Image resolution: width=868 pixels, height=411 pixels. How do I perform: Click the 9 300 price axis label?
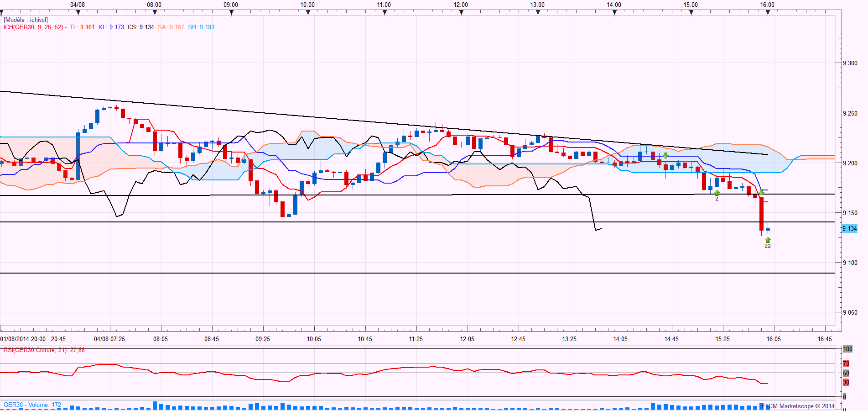(850, 63)
